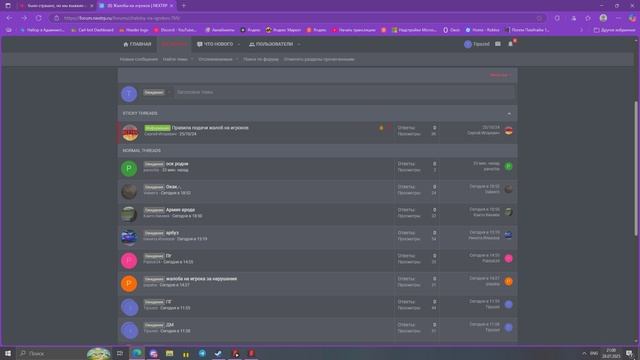Select the highlighted red forum tab

tap(174, 44)
